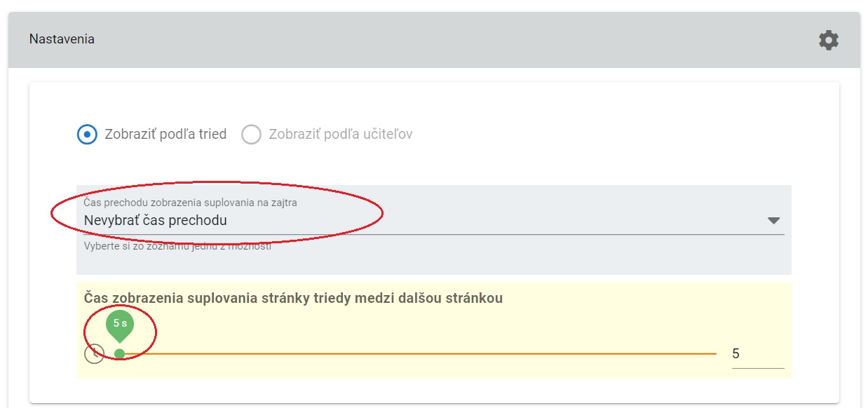Select the "Zobraziť podľa tried" radio circle
Image resolution: width=868 pixels, height=408 pixels.
tap(87, 134)
